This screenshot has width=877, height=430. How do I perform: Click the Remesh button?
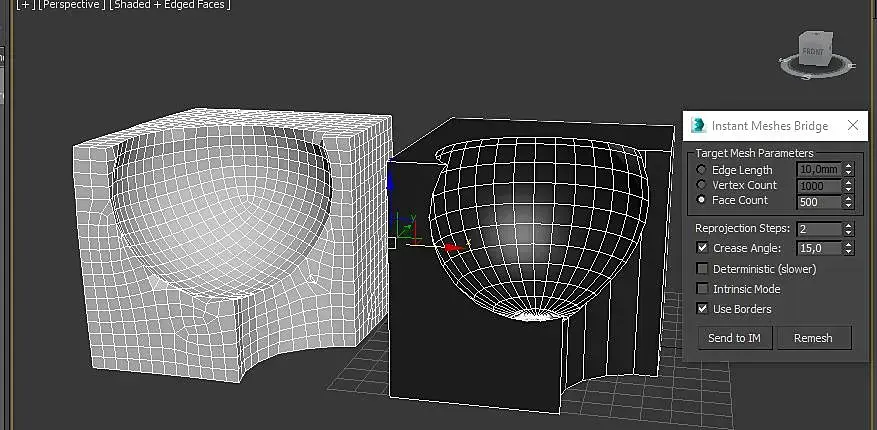pos(814,338)
